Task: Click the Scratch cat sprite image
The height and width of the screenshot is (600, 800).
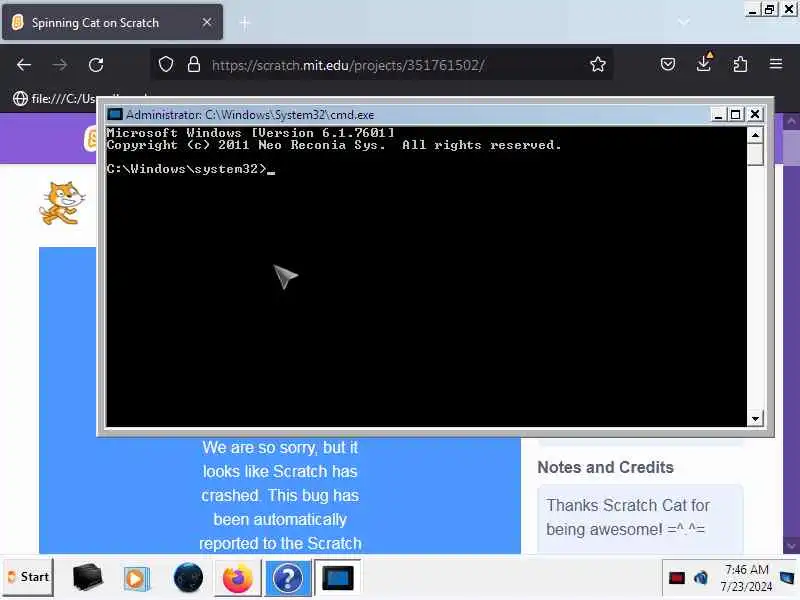Action: pos(62,203)
